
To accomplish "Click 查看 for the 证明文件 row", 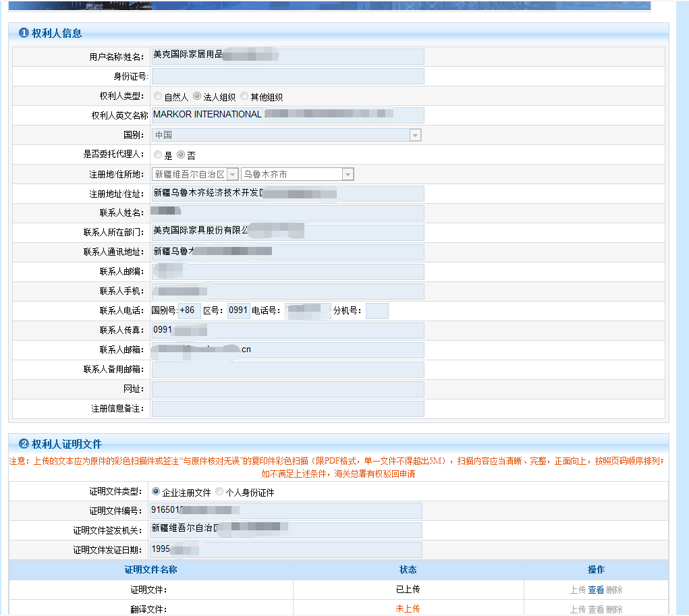I will [x=597, y=589].
